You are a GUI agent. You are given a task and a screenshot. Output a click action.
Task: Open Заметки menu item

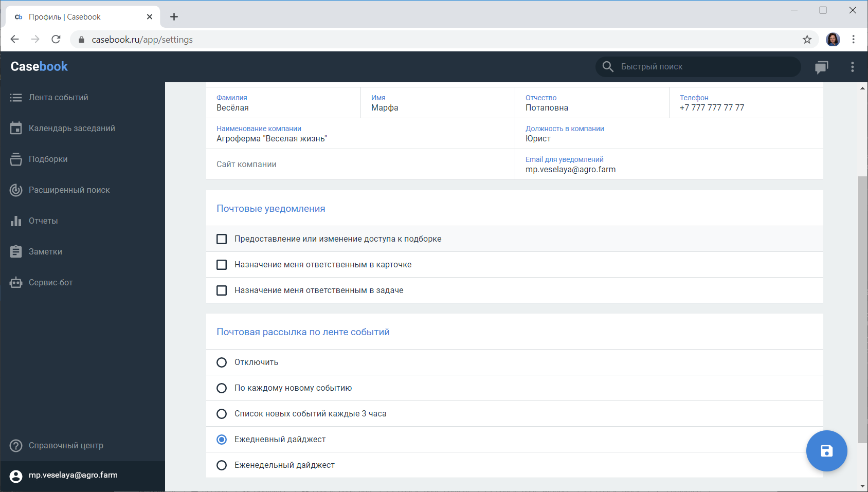tap(82, 252)
